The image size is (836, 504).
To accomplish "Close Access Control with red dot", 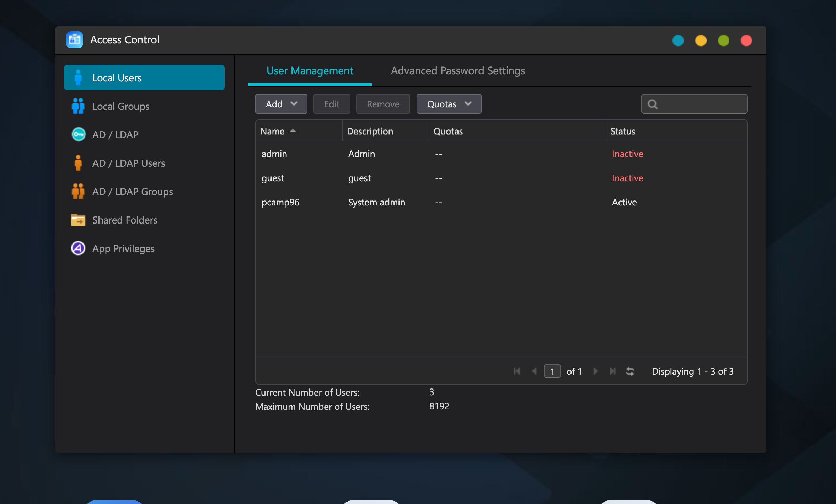I will coord(746,41).
